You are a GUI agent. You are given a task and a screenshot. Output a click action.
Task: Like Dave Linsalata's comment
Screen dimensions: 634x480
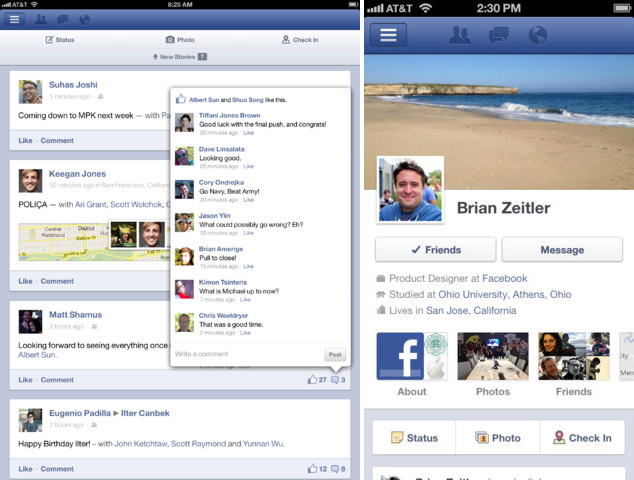(248, 166)
